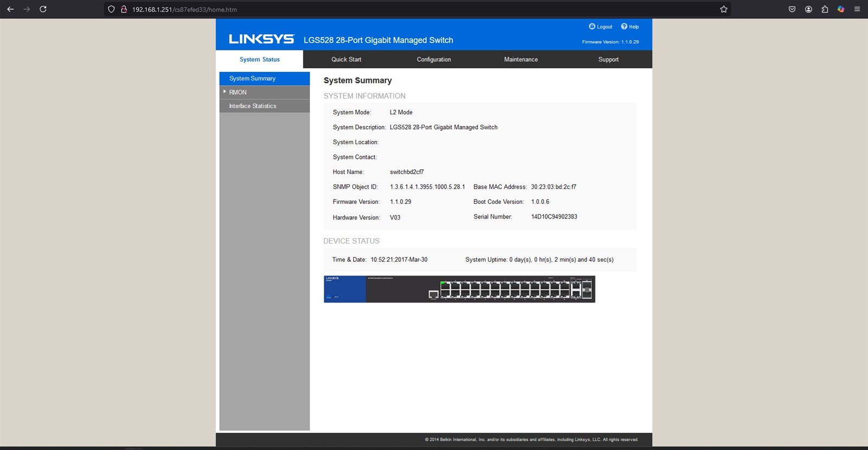
Task: Click the Save to Pocket icon
Action: (792, 9)
